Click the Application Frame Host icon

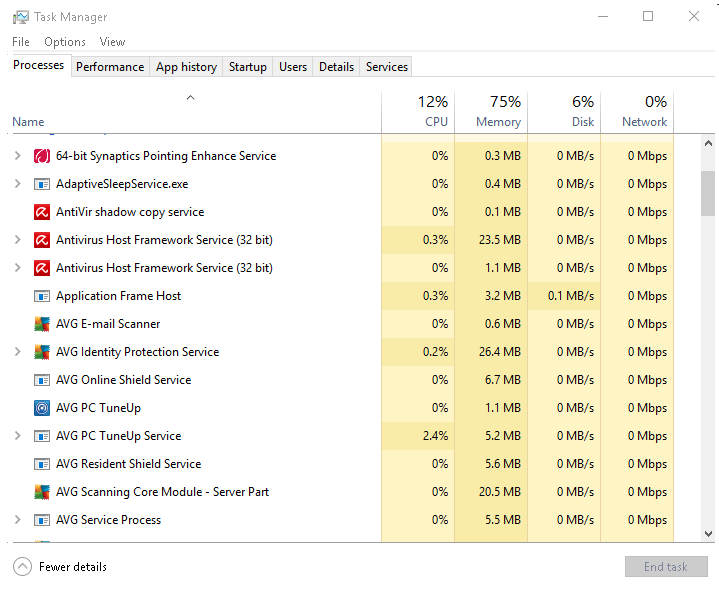tap(42, 296)
